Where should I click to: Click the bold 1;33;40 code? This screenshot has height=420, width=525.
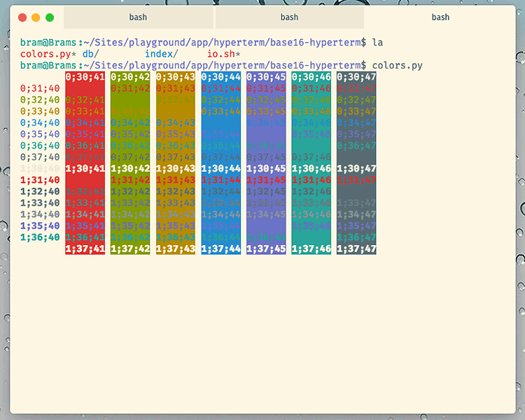coord(40,202)
